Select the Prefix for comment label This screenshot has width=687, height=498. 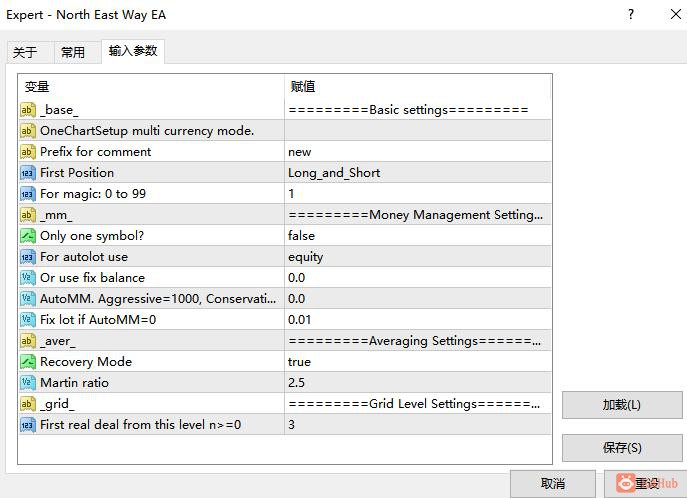(x=96, y=152)
